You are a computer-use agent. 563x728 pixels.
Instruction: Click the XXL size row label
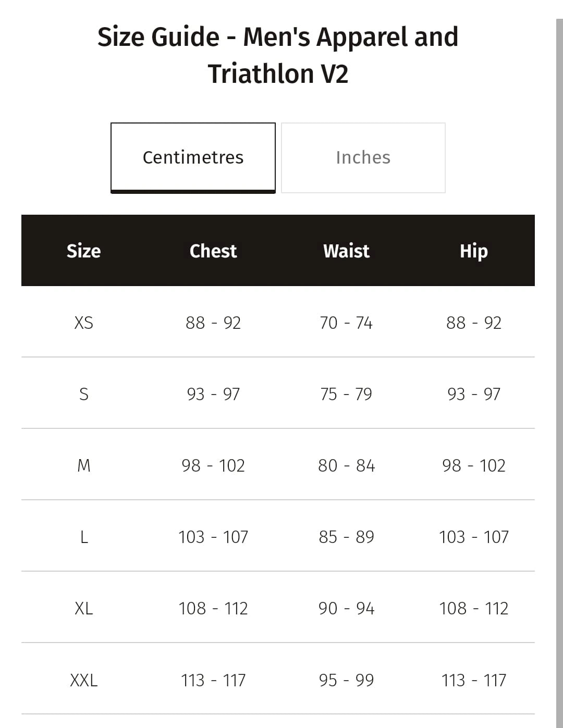pyautogui.click(x=83, y=680)
